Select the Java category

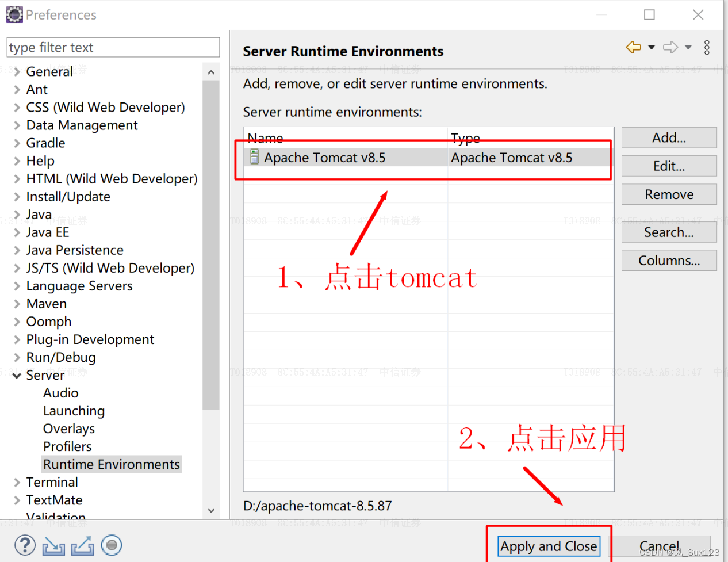(x=39, y=215)
